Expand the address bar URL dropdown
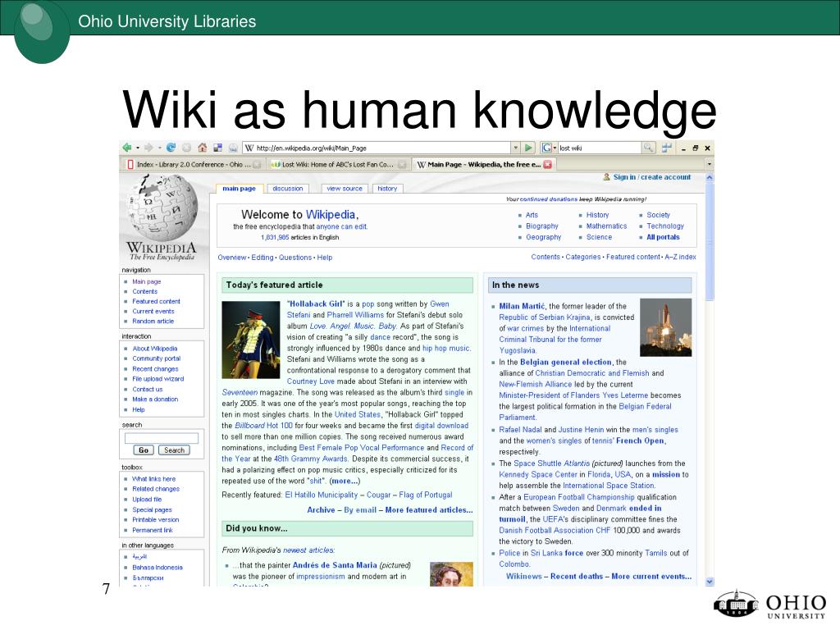The width and height of the screenshot is (840, 630). (515, 148)
